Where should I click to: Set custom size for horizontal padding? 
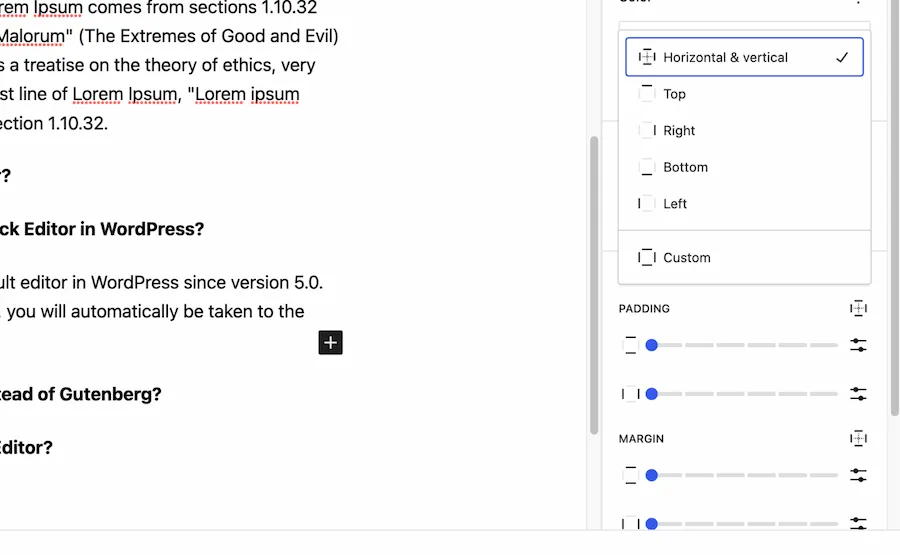coord(858,394)
